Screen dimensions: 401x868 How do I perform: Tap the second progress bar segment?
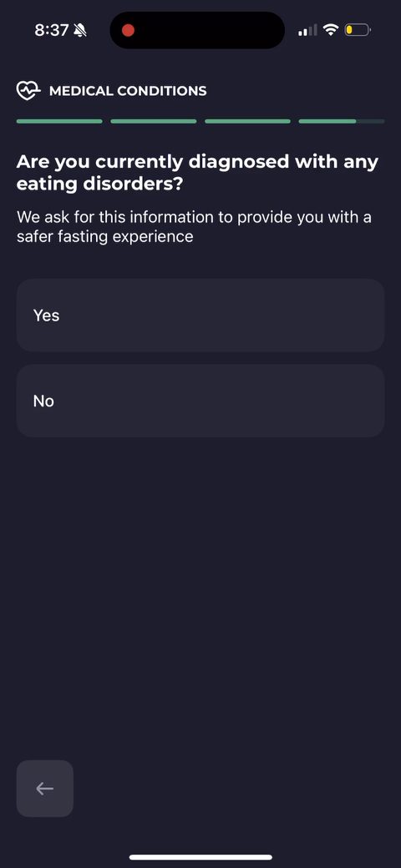point(154,121)
